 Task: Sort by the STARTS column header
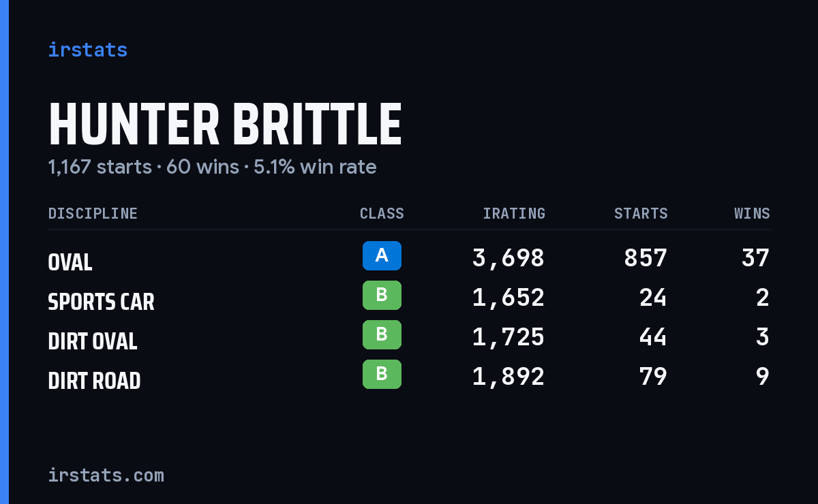(641, 214)
